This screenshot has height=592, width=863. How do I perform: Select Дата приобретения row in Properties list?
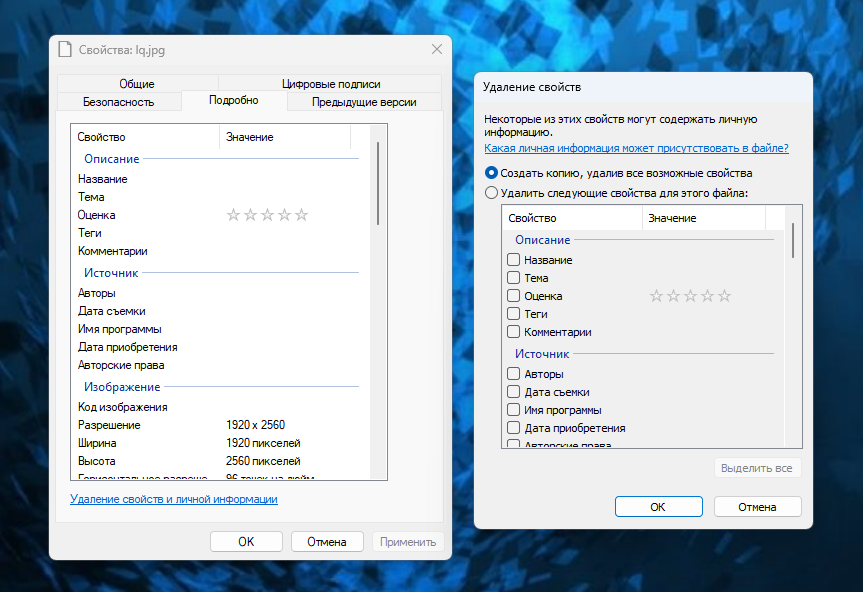click(x=220, y=347)
